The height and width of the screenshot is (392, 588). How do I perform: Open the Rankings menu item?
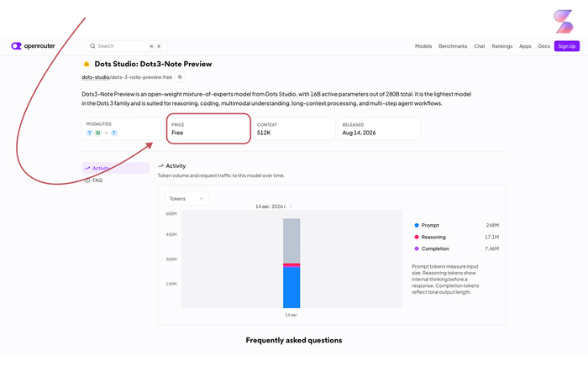(501, 46)
